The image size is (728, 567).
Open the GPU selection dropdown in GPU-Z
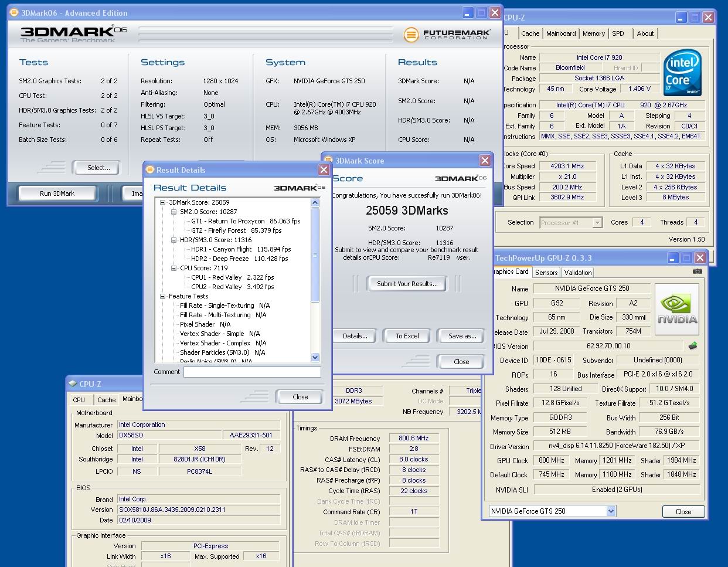[x=611, y=511]
